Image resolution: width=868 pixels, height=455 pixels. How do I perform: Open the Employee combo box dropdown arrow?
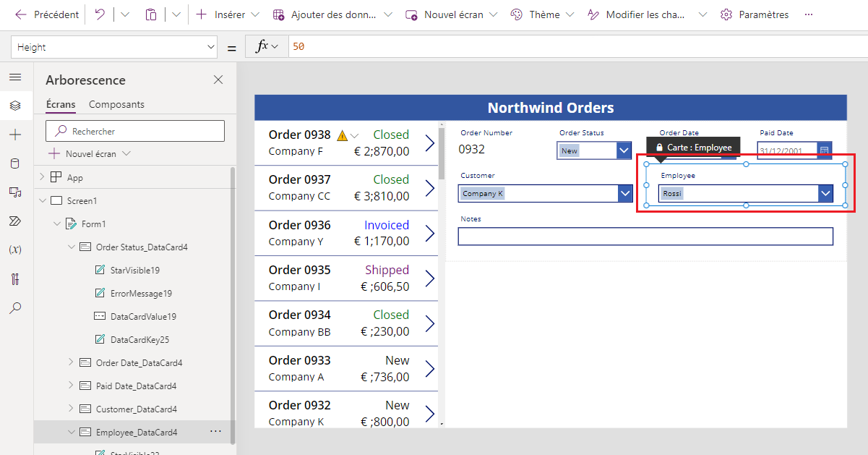tap(826, 193)
